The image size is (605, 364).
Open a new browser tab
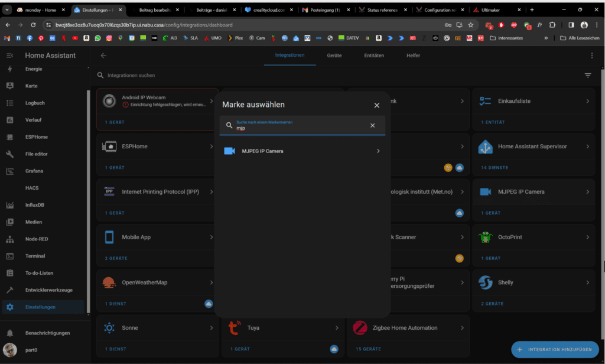(x=532, y=10)
